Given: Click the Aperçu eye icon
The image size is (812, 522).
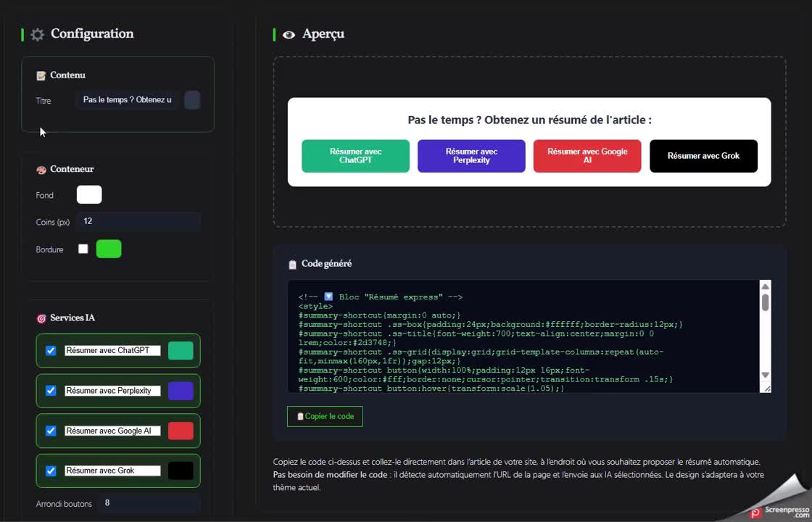Looking at the screenshot, I should tap(289, 34).
